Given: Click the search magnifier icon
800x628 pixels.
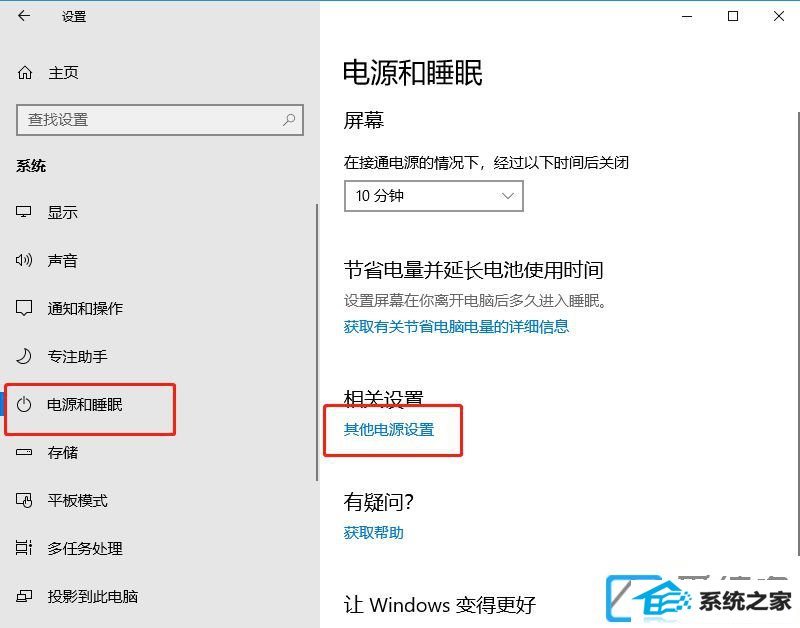Looking at the screenshot, I should [289, 120].
